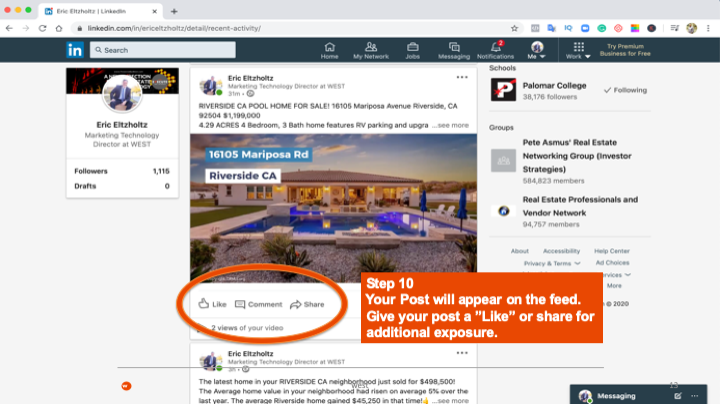Open Messaging from top navigation bar
720x404 pixels.
click(x=453, y=50)
